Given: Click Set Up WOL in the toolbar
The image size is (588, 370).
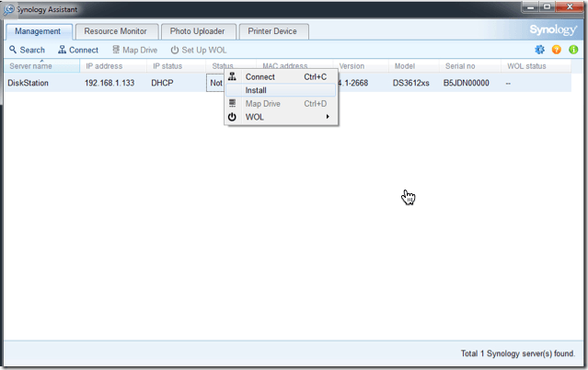Looking at the screenshot, I should (199, 50).
